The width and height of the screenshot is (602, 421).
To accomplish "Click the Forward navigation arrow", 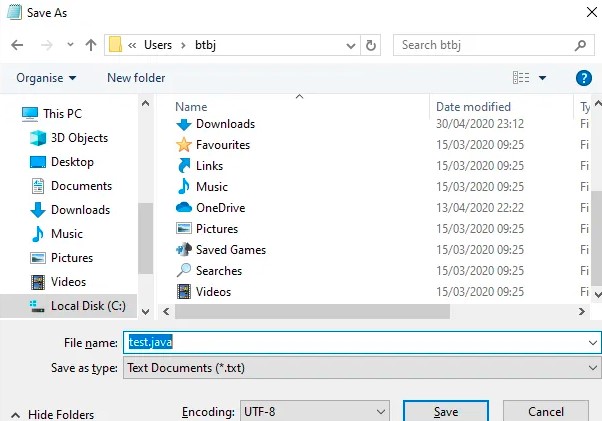I will click(46, 45).
